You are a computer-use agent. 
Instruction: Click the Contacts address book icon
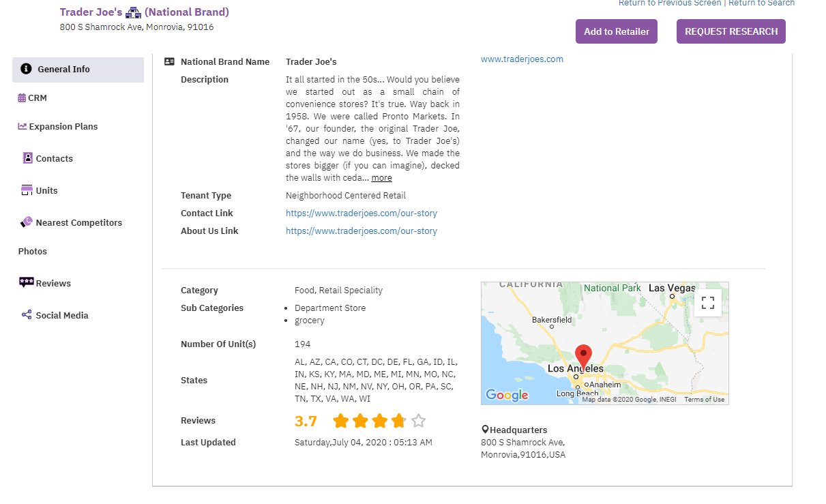click(28, 158)
